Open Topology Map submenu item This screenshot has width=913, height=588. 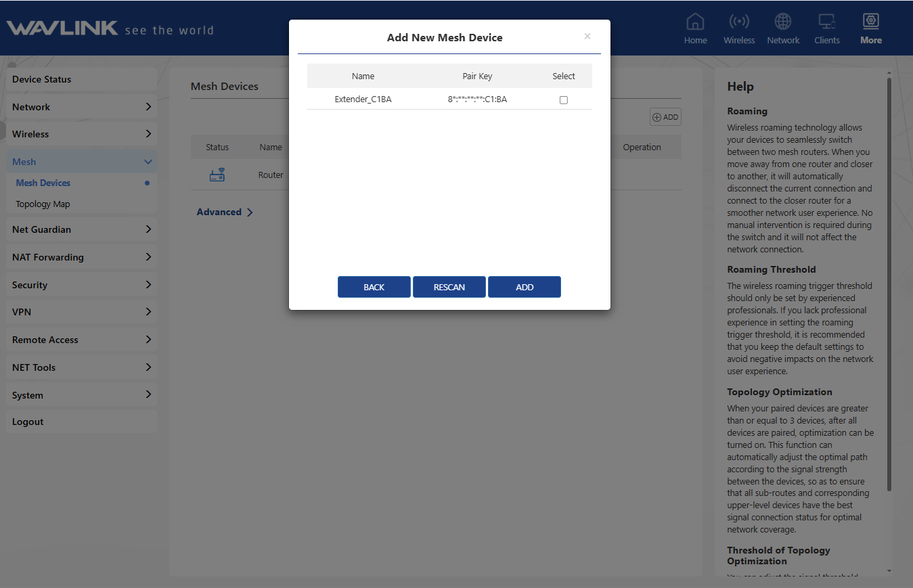(43, 204)
